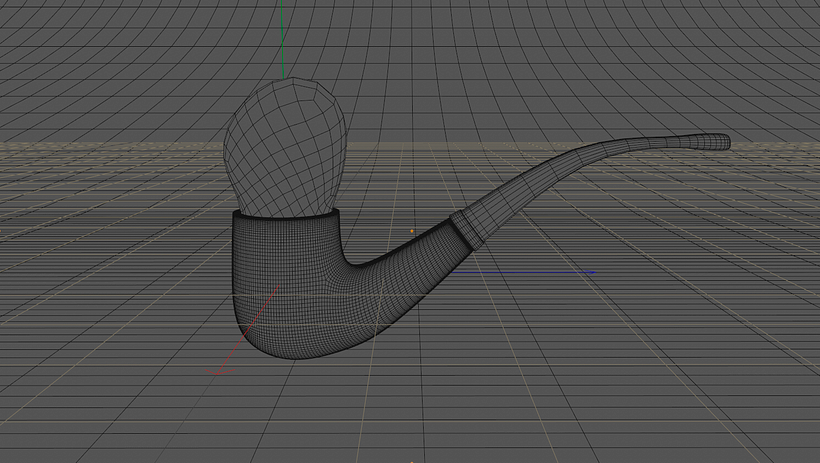
Task: Select the pipe bowl wireframe mesh
Action: point(285,285)
